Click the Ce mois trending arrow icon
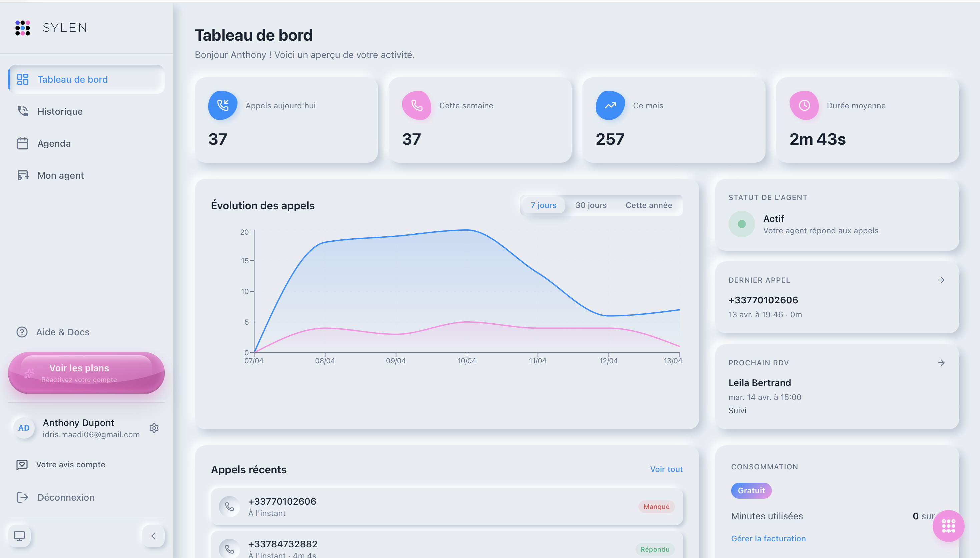980x558 pixels. (610, 105)
